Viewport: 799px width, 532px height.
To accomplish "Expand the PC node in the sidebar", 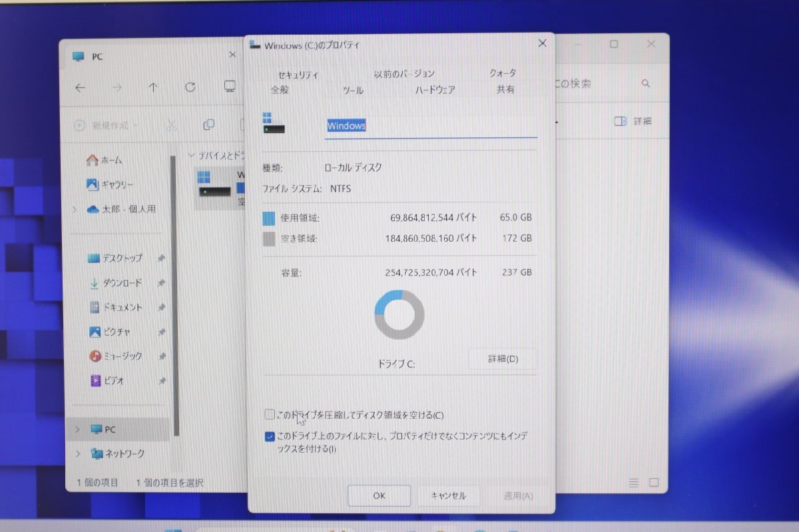I will pyautogui.click(x=78, y=429).
